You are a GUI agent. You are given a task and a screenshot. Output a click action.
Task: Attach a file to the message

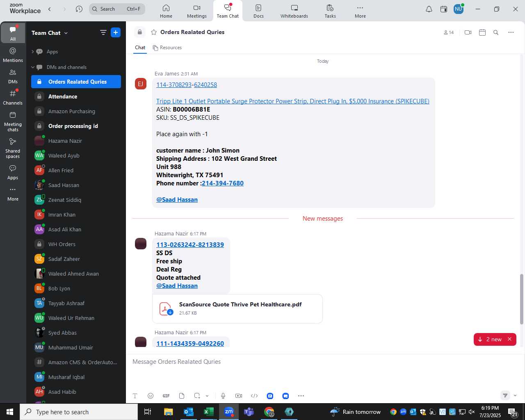coord(182,396)
